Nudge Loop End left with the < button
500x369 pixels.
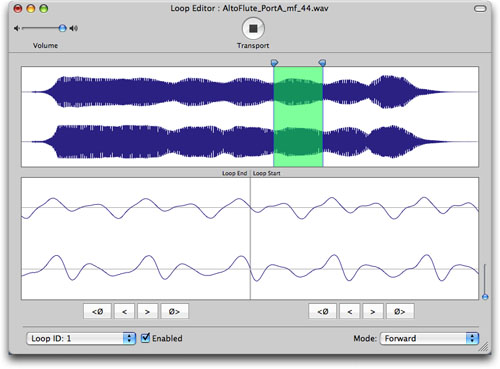point(124,311)
